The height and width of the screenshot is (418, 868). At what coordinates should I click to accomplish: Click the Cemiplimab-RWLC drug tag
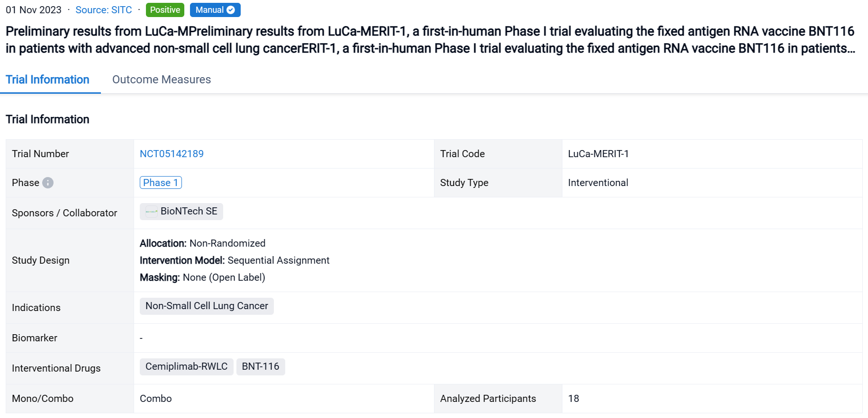pyautogui.click(x=186, y=367)
